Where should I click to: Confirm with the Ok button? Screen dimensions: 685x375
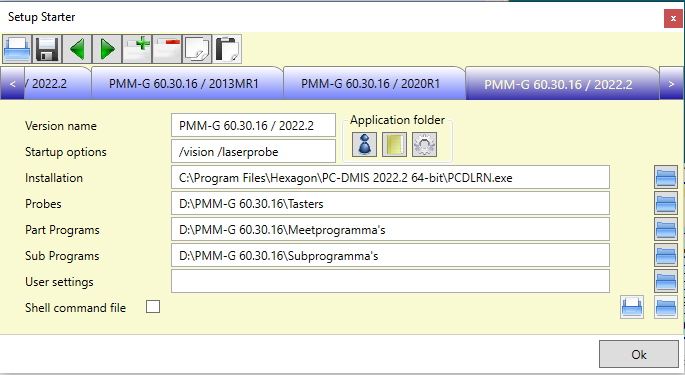pyautogui.click(x=639, y=354)
